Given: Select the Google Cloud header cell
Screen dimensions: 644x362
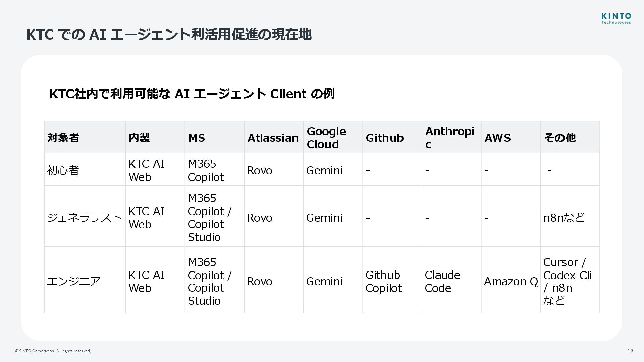Looking at the screenshot, I should pyautogui.click(x=326, y=138).
